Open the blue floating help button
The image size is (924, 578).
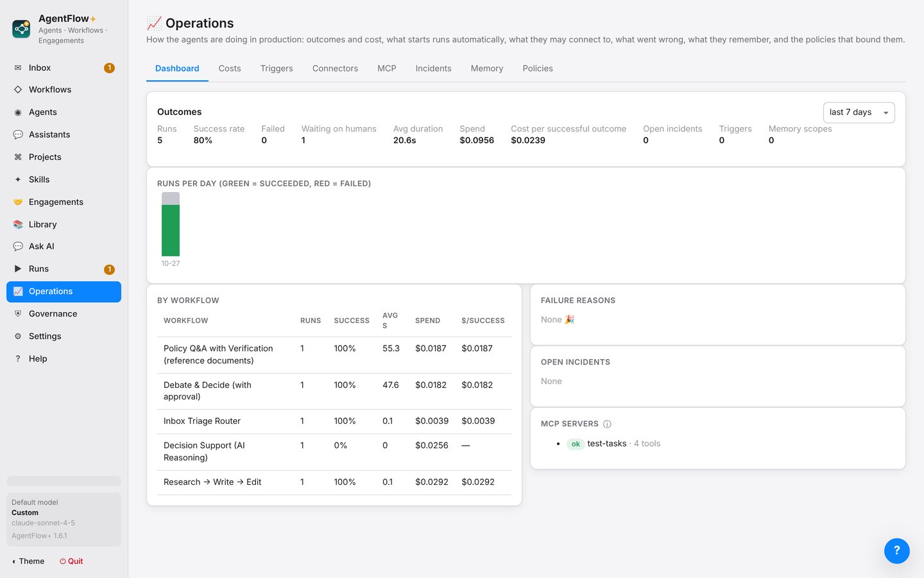coord(896,550)
